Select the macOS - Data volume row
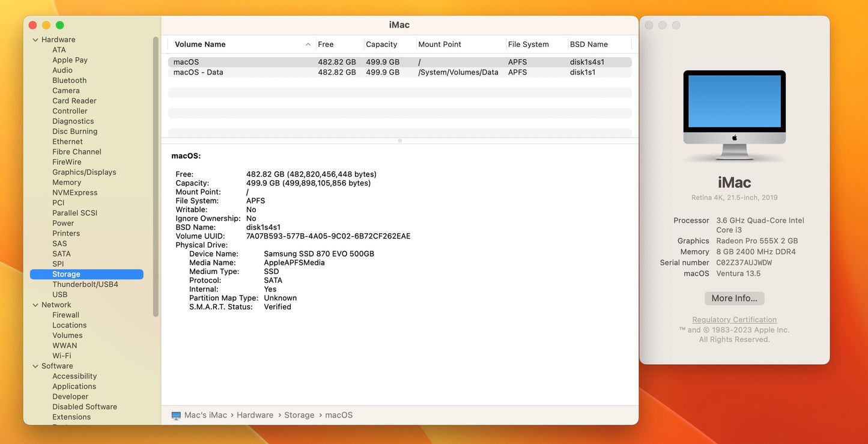 pyautogui.click(x=399, y=72)
